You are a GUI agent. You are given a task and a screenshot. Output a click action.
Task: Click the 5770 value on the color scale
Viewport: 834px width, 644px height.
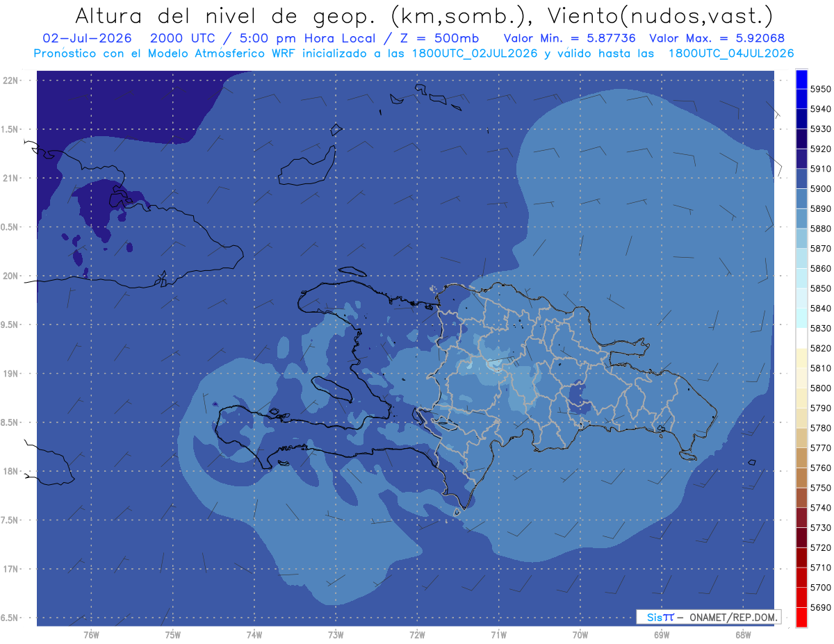tap(819, 448)
